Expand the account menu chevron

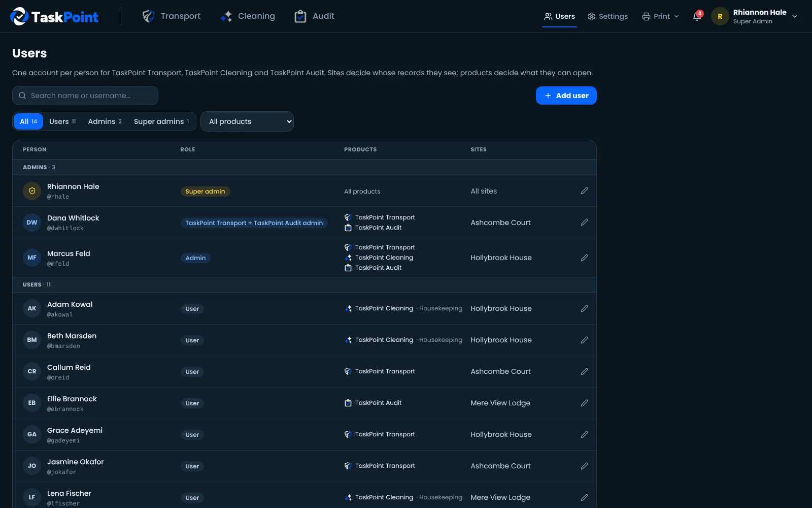[x=795, y=16]
